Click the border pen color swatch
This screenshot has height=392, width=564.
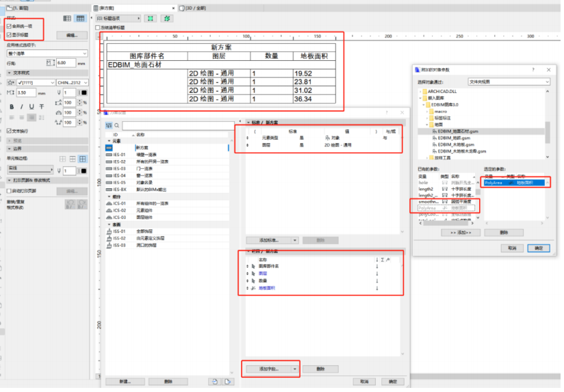83,171
